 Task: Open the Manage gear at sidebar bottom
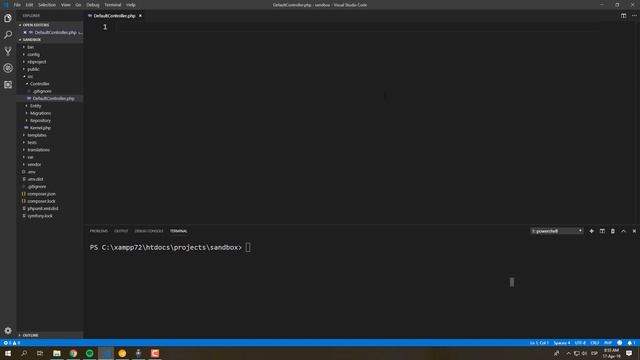coord(8,330)
